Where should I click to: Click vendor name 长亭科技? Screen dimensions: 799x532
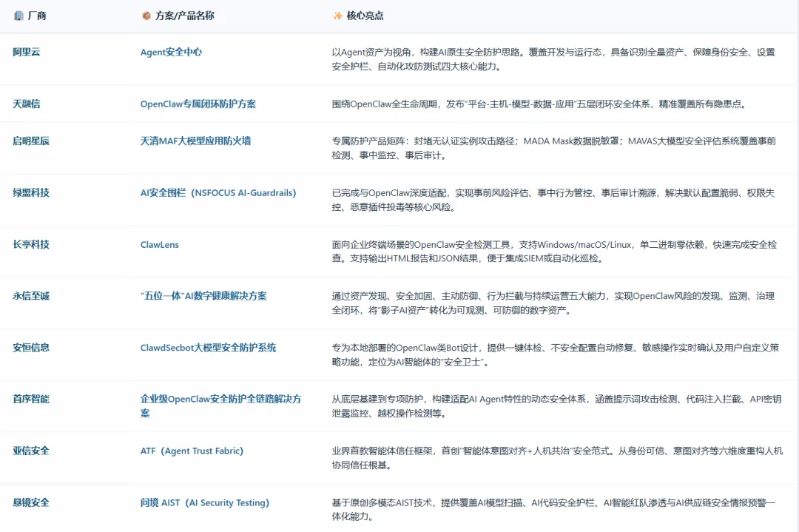31,245
